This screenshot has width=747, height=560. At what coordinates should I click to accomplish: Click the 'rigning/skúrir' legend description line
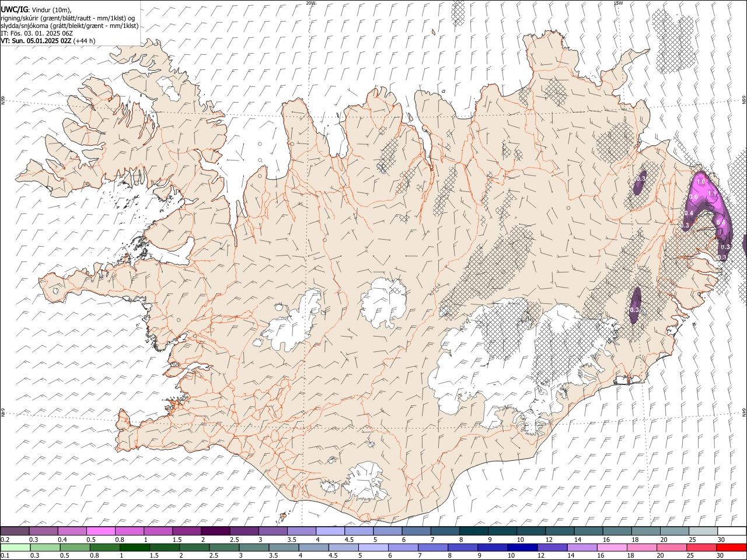pyautogui.click(x=68, y=18)
